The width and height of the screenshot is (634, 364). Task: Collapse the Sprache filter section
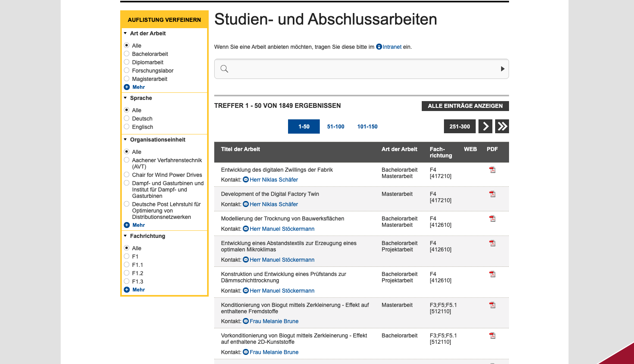pyautogui.click(x=125, y=98)
